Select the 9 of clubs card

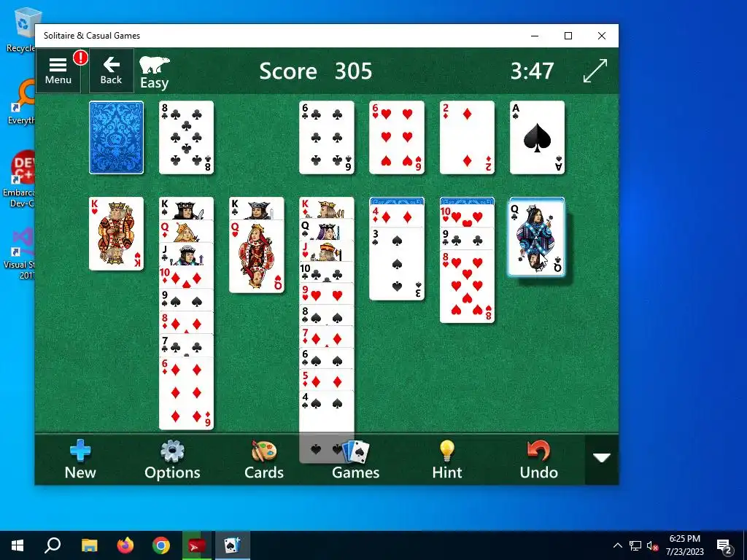tap(467, 239)
